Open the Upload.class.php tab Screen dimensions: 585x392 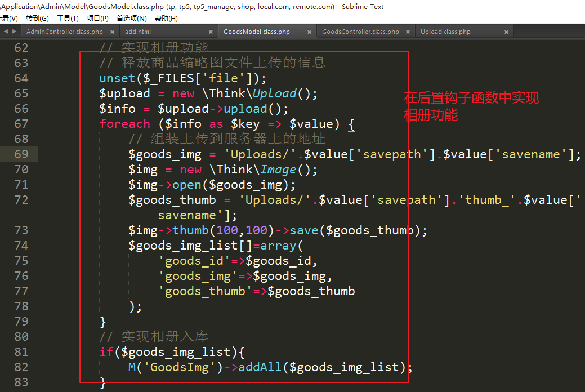point(445,32)
